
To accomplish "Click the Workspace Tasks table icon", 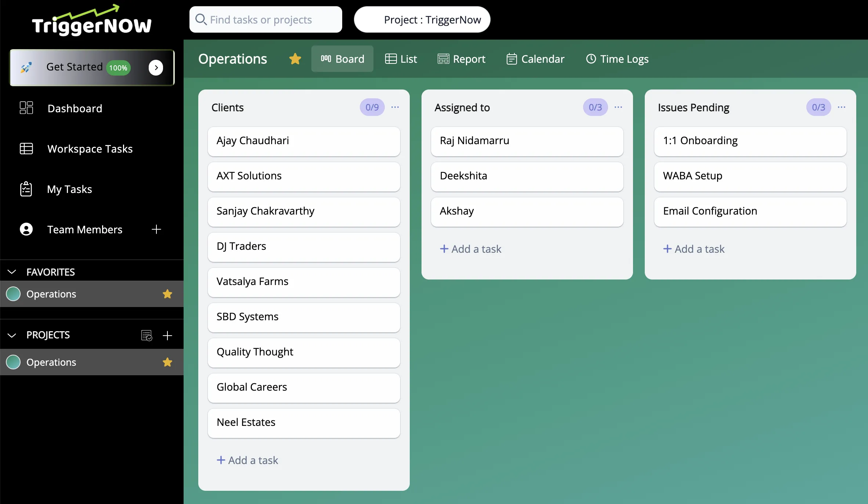I will pos(26,149).
